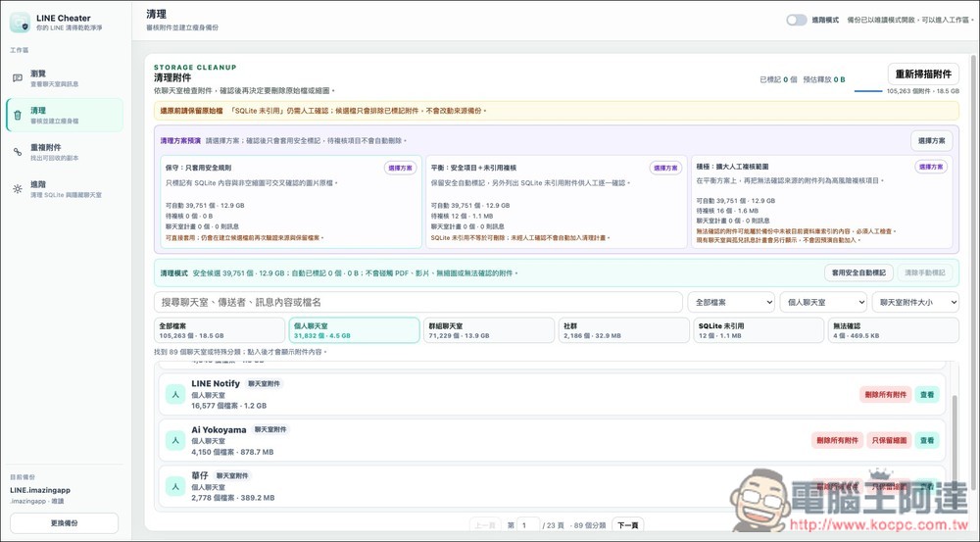
Task: Click the person avatar icon for LINE Notify
Action: (175, 394)
